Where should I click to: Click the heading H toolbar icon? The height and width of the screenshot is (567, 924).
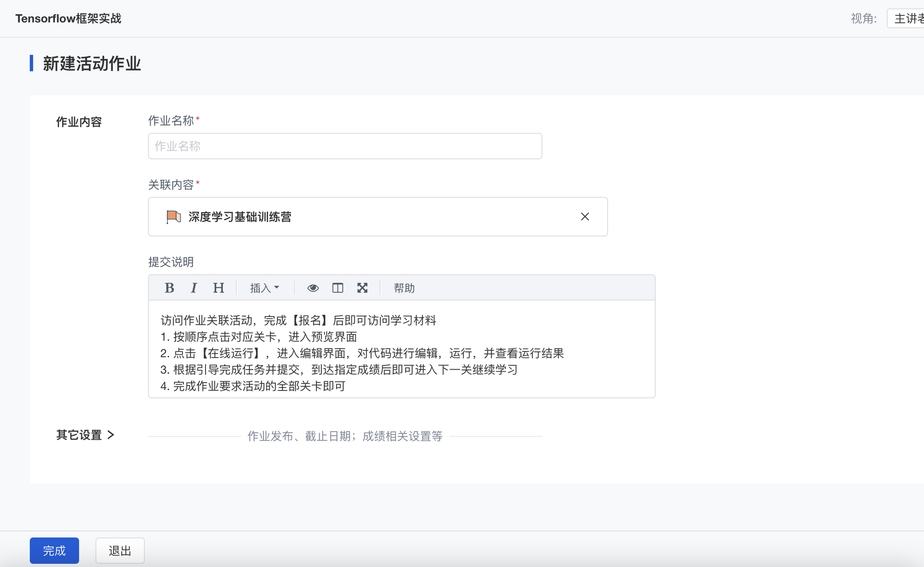pos(219,288)
